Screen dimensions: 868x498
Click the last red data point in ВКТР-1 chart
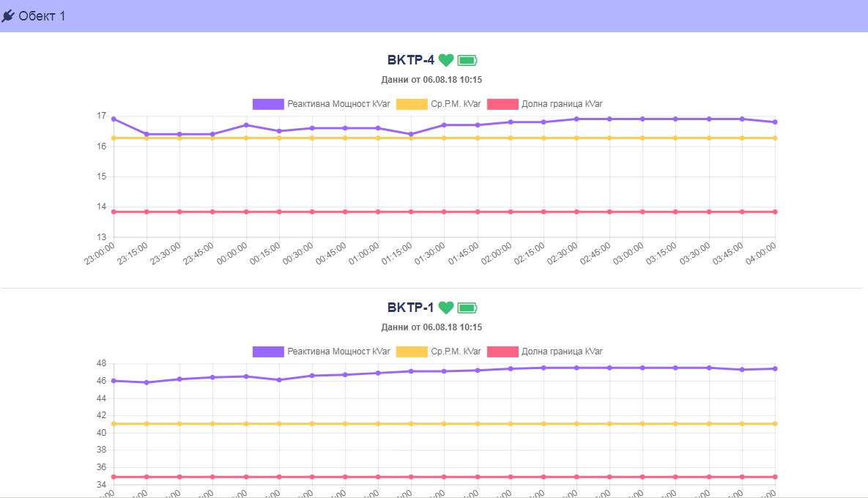point(775,477)
